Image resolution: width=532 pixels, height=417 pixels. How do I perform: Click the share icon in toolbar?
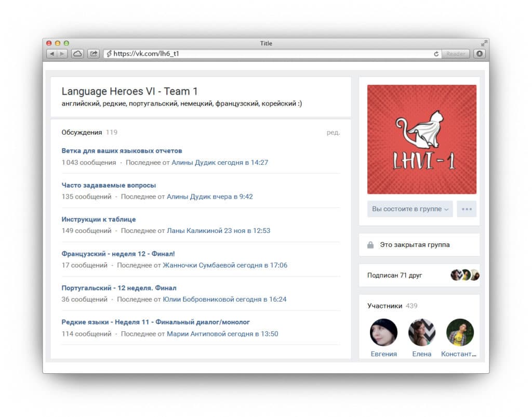click(94, 54)
